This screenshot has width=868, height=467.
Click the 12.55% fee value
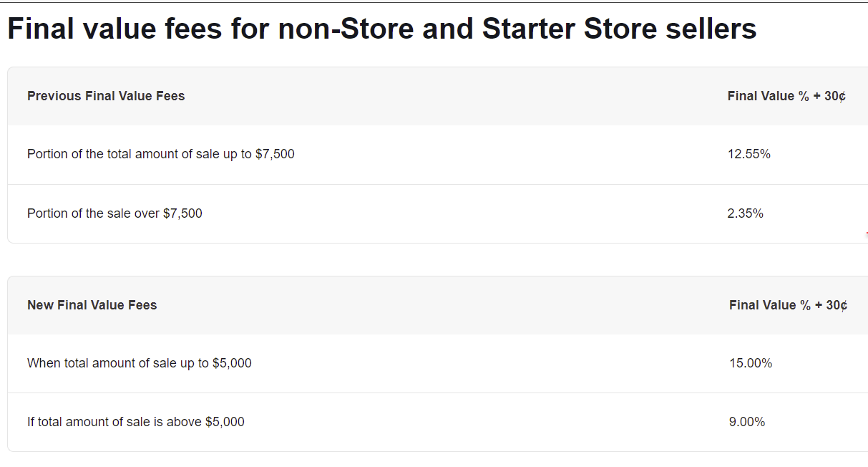pyautogui.click(x=748, y=154)
